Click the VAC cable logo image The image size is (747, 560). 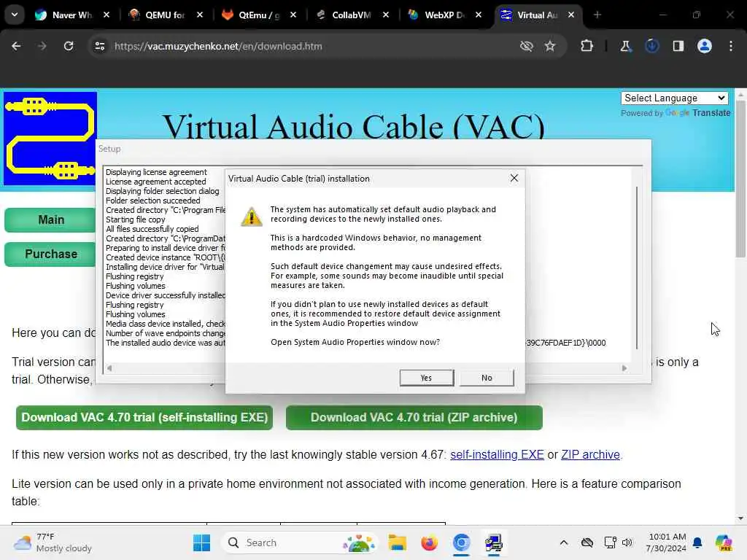tap(50, 139)
